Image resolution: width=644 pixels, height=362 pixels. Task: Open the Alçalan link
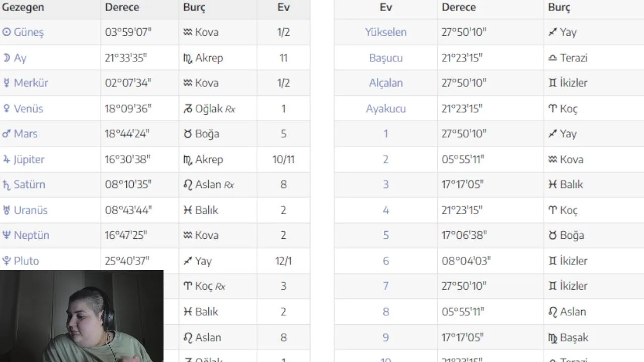click(x=386, y=83)
